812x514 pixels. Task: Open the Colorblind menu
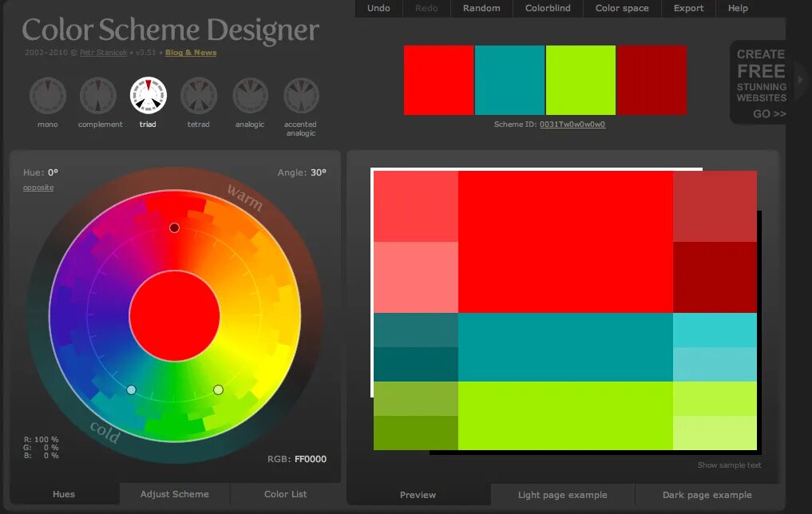[x=548, y=8]
